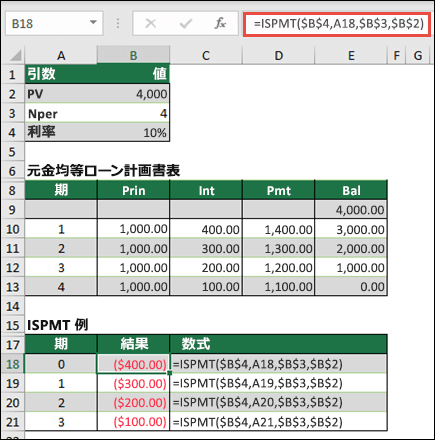Click the 1,300.00 payment cell
The height and width of the screenshot is (440, 435).
coord(279,248)
